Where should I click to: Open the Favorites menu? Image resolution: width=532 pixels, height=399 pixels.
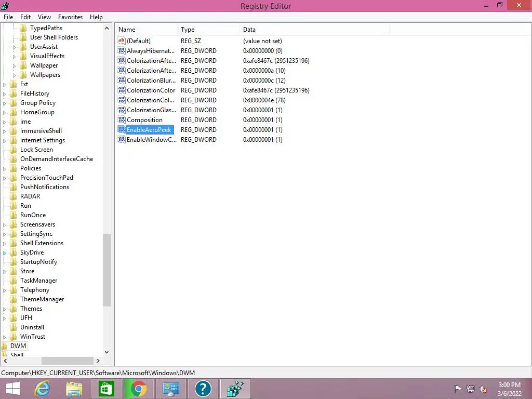click(70, 17)
